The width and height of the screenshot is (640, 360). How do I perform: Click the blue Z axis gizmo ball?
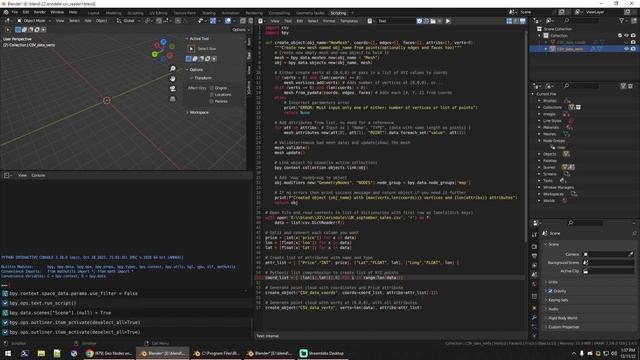163,42
